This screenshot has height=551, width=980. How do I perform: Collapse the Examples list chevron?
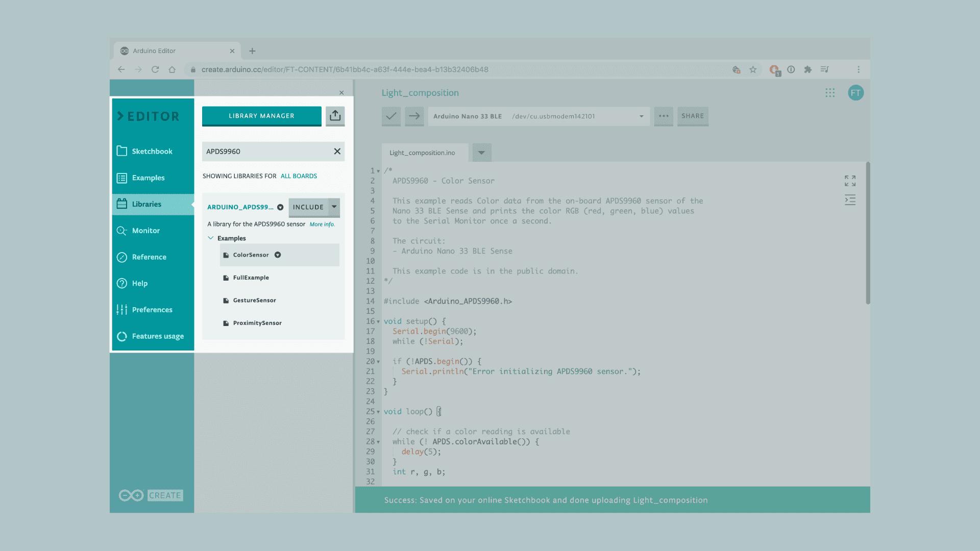[x=210, y=238]
